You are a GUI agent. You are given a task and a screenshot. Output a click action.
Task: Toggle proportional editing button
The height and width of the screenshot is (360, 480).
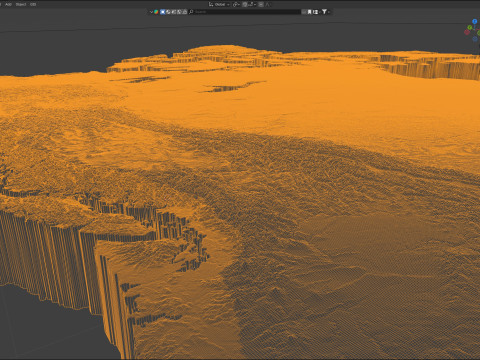261,4
